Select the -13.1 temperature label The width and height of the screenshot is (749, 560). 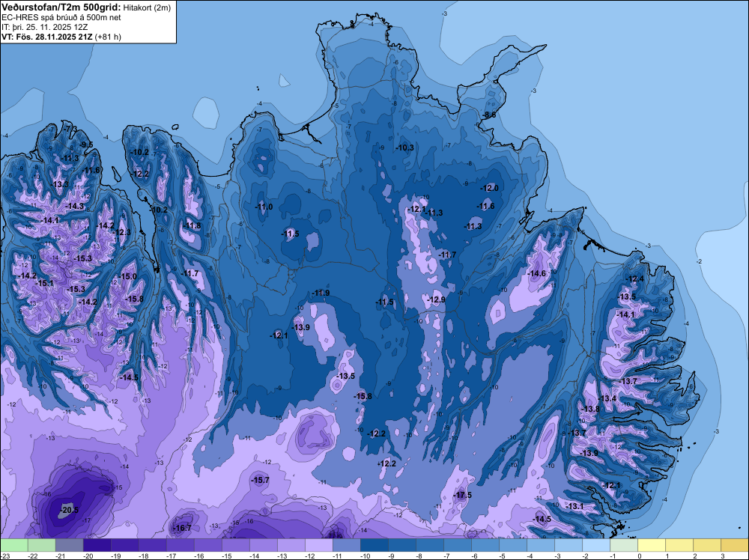click(x=574, y=506)
